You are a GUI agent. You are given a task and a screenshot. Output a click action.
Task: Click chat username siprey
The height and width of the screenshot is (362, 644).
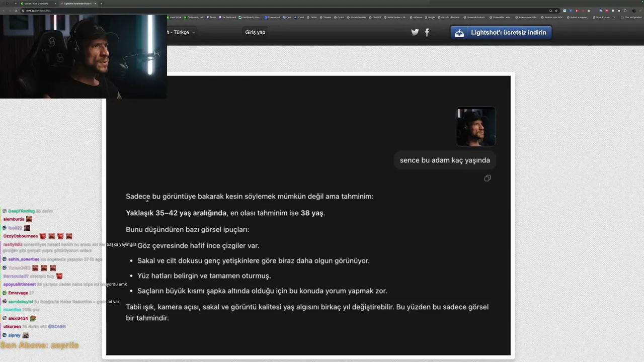point(14,335)
